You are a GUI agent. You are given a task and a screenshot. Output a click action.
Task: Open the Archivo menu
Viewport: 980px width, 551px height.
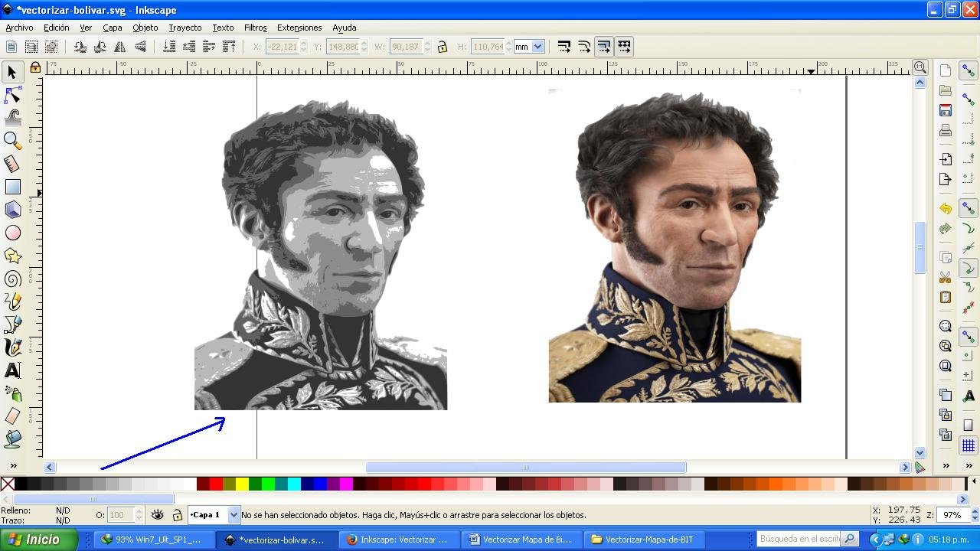[19, 28]
